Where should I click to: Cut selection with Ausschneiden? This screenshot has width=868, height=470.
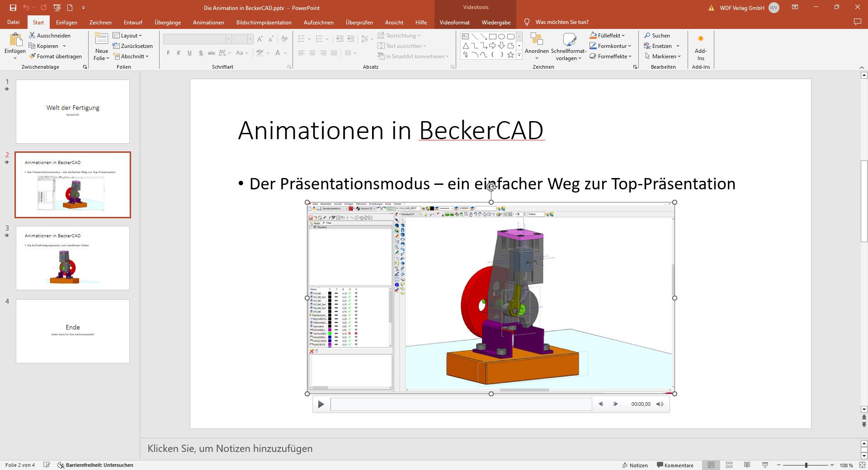click(50, 35)
